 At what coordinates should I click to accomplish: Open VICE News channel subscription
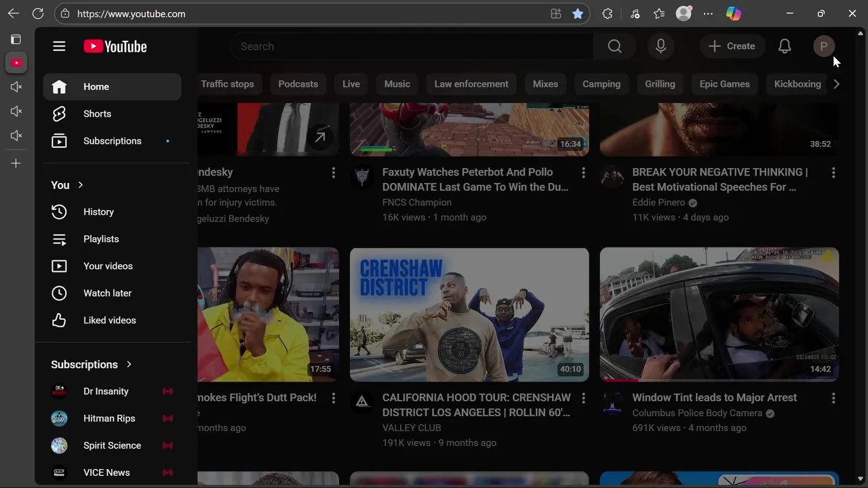pos(112,473)
